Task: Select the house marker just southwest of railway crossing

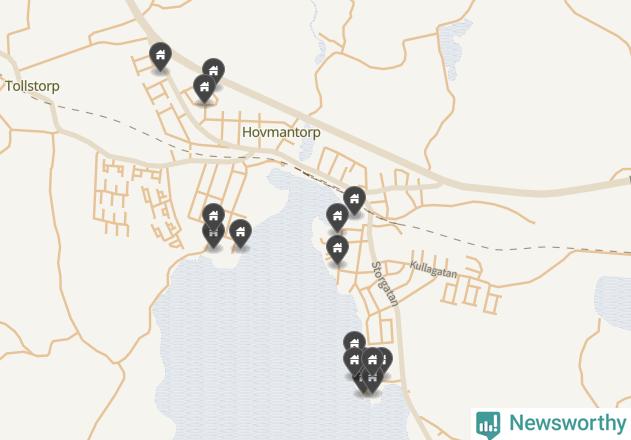Action: (x=337, y=218)
